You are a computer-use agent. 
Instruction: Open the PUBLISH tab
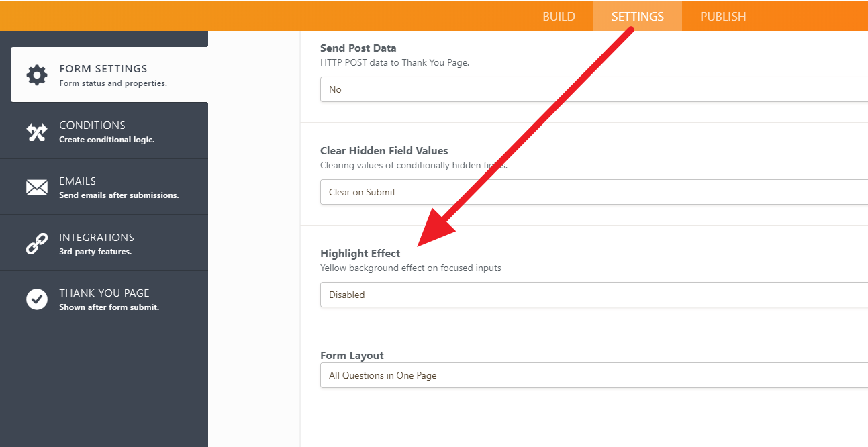coord(723,15)
